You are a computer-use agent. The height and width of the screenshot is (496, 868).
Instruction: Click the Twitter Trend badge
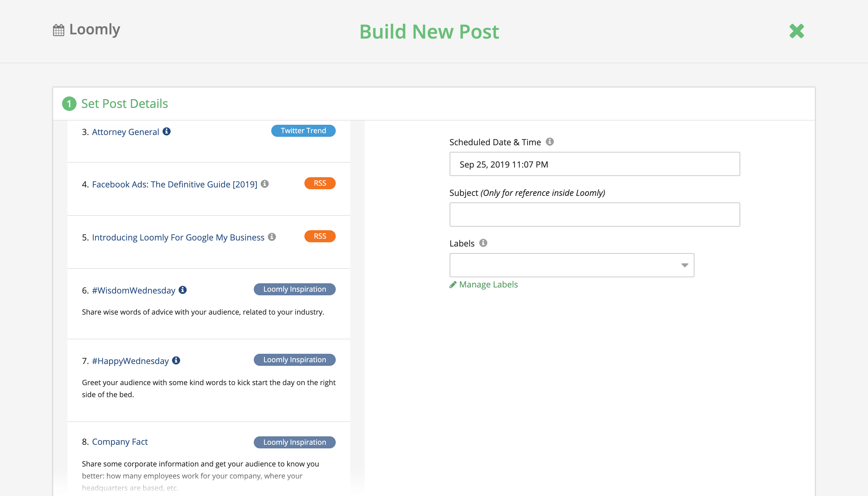pos(303,130)
